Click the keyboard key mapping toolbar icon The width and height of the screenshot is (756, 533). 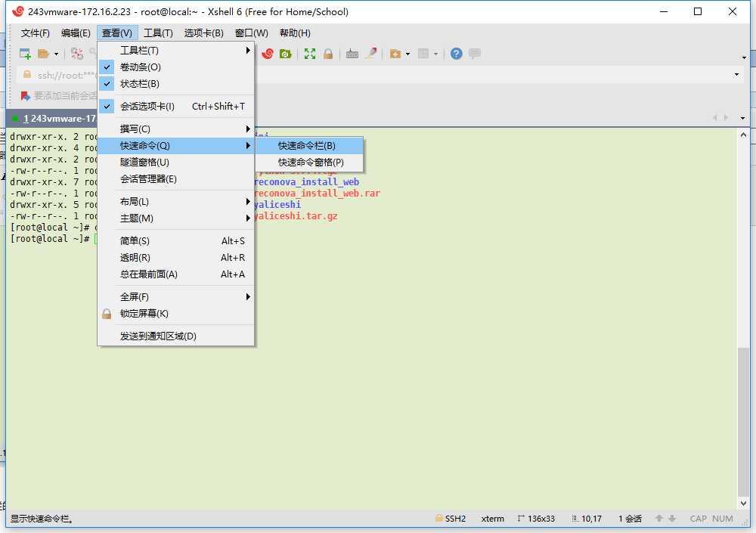pos(352,54)
